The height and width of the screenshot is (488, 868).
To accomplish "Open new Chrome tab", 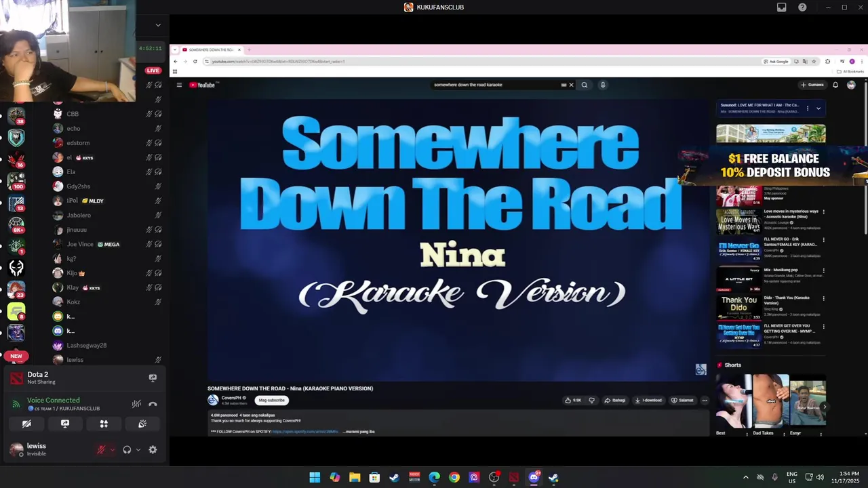I will click(x=249, y=49).
